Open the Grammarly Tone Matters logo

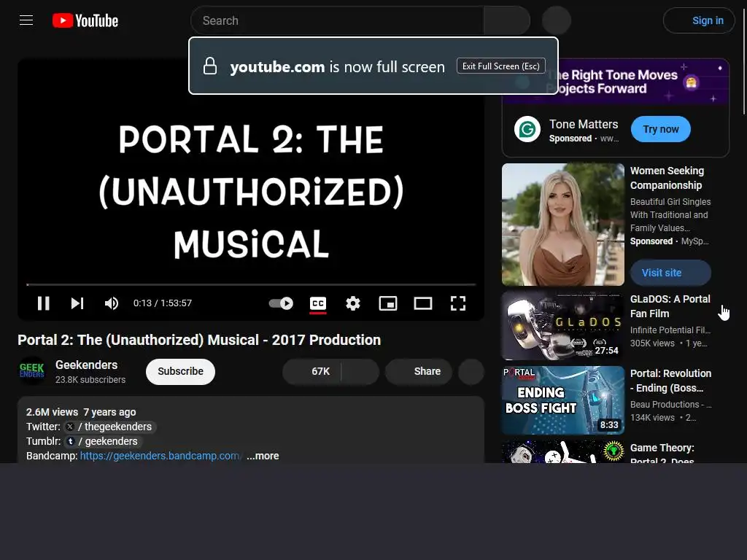[x=527, y=129]
